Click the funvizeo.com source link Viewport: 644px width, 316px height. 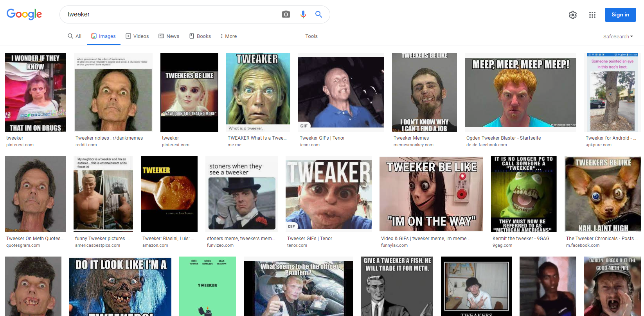click(x=220, y=245)
